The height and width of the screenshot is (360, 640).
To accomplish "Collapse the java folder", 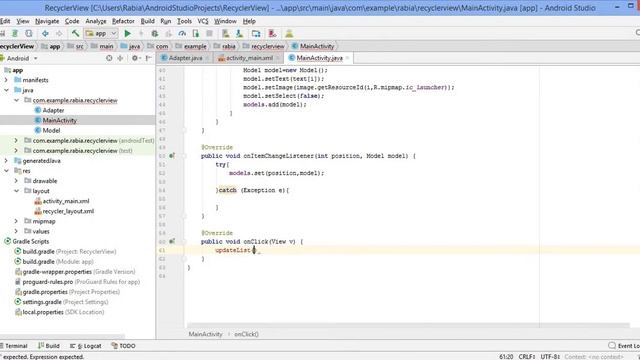I will pyautogui.click(x=6, y=90).
